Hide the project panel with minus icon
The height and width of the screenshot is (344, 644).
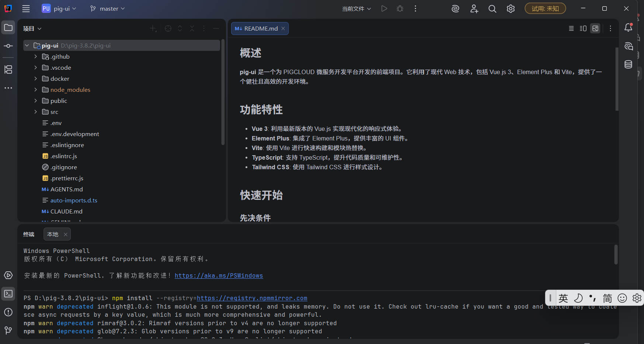click(x=216, y=28)
